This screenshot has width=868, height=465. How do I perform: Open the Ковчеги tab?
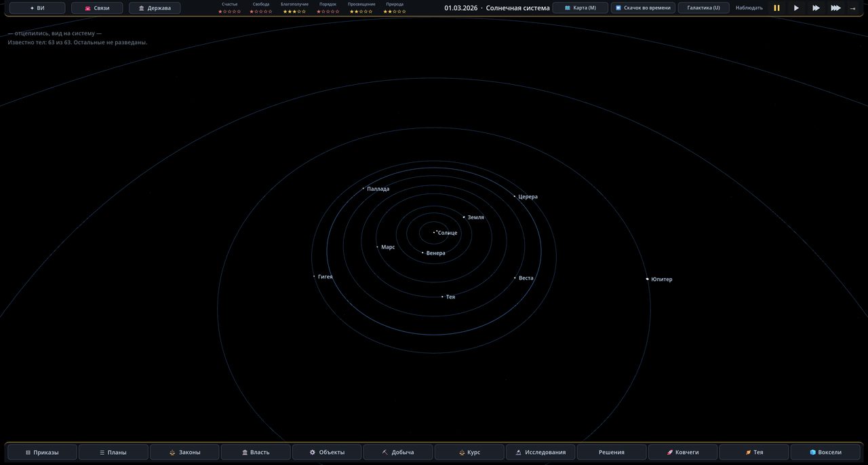[683, 452]
